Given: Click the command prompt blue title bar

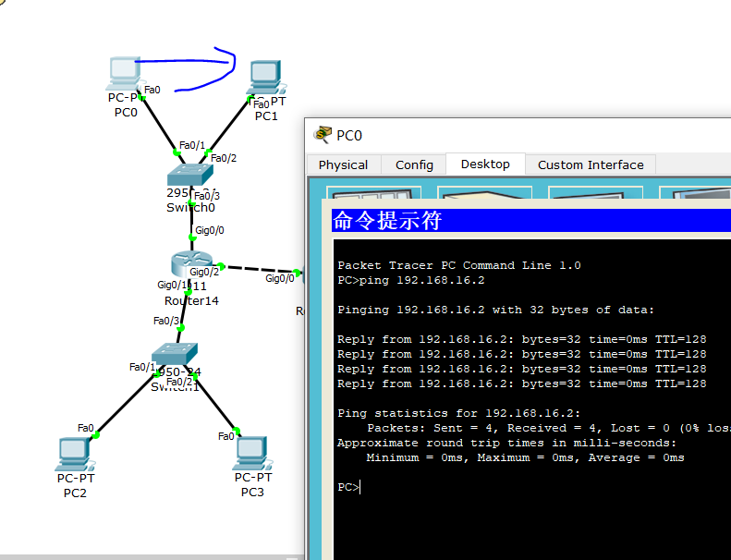Looking at the screenshot, I should coord(531,220).
